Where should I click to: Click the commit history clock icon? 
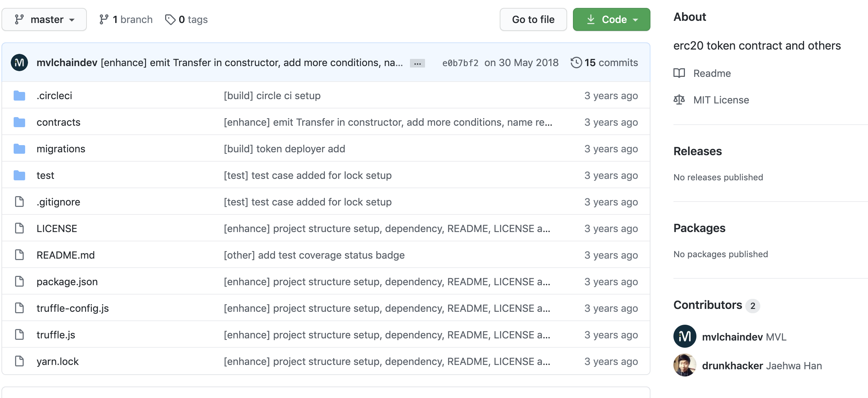576,63
